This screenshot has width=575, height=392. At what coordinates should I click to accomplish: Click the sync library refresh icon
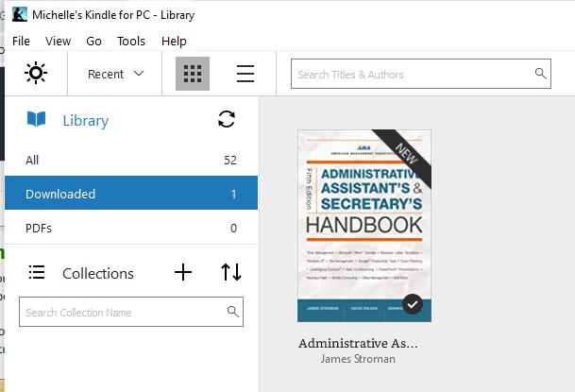point(227,119)
